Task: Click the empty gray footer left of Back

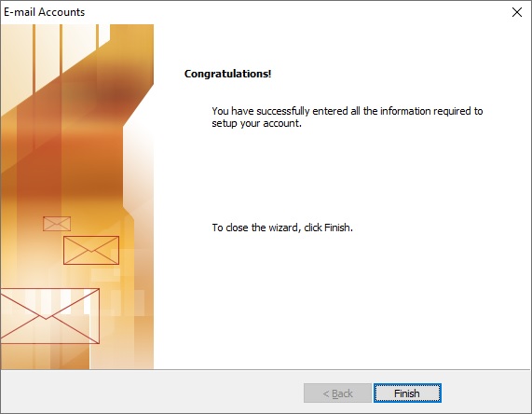Action: [x=151, y=393]
